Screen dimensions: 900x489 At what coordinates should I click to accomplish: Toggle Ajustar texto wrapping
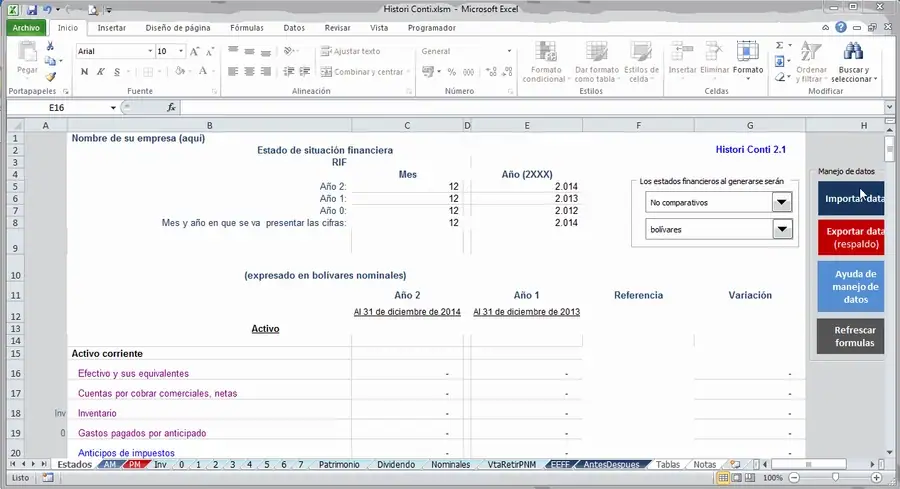[x=350, y=51]
